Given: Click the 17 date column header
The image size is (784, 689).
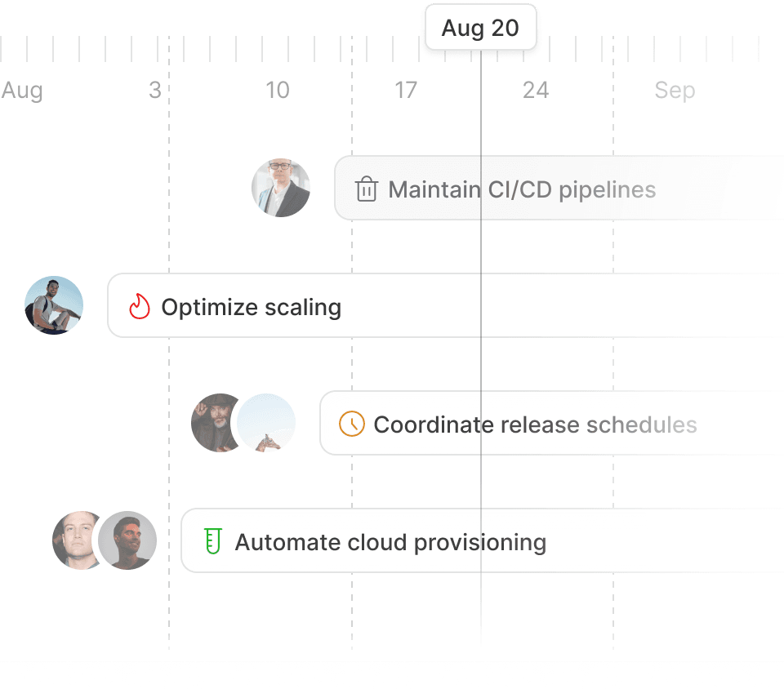Looking at the screenshot, I should [406, 91].
